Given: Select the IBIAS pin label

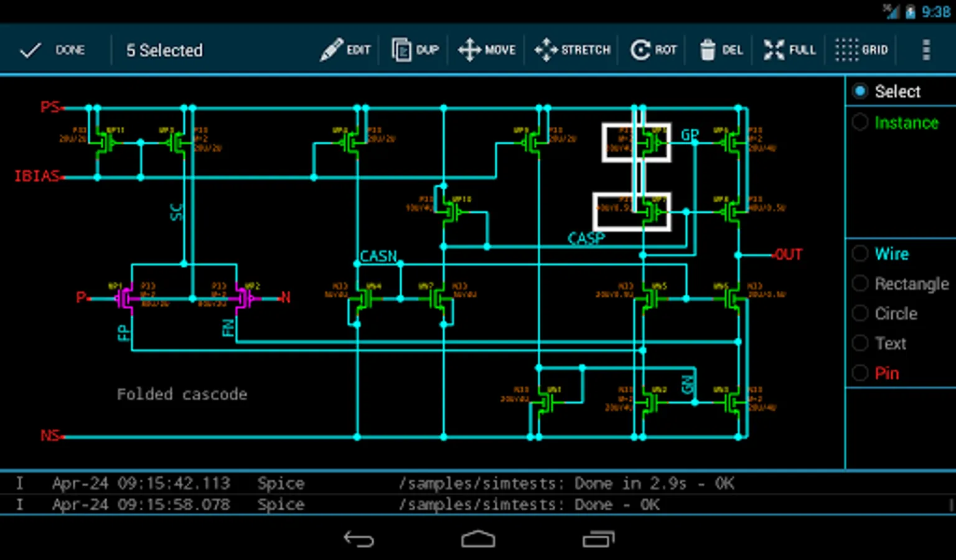Looking at the screenshot, I should click(37, 176).
